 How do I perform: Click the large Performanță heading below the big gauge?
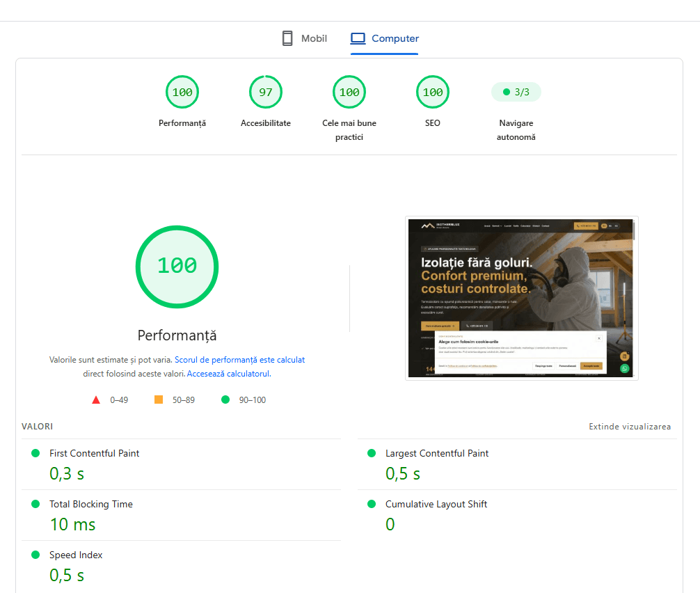tap(177, 335)
